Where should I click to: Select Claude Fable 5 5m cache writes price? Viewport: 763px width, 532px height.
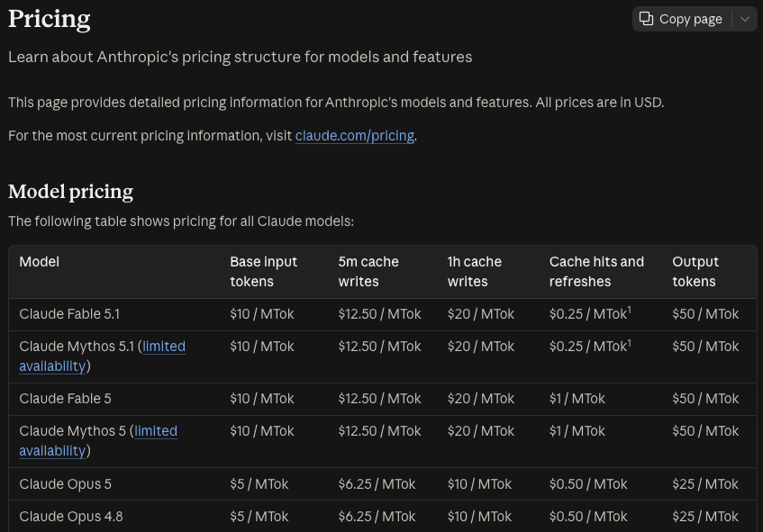pos(379,399)
